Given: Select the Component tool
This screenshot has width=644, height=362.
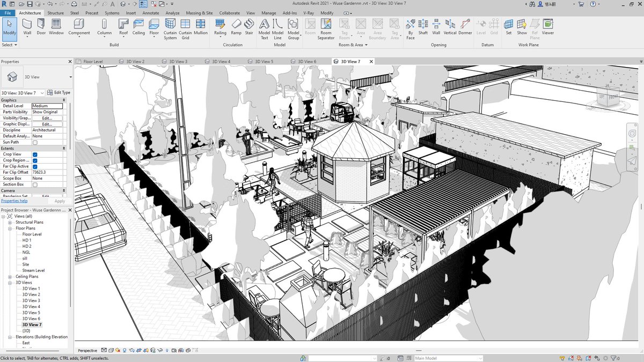Looking at the screenshot, I should click(79, 28).
